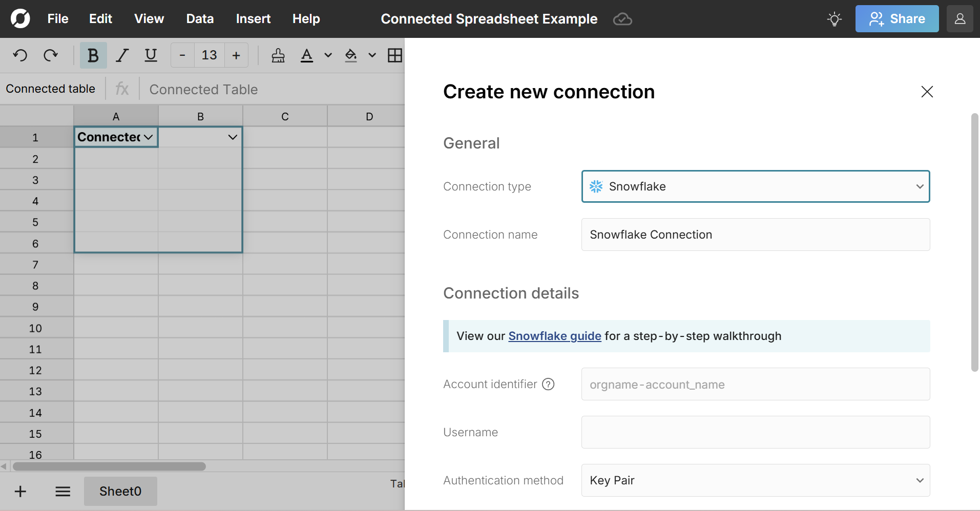Expand the Authentication method dropdown
This screenshot has height=511, width=980.
point(755,480)
